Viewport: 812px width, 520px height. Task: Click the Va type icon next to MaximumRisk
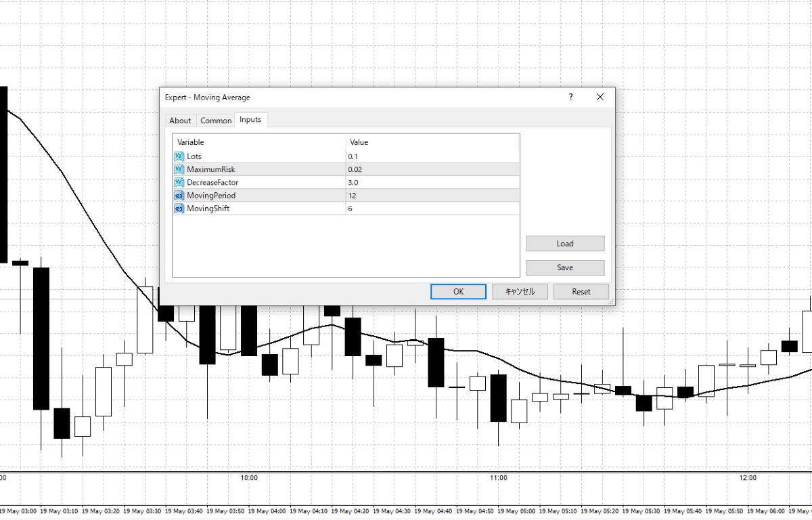click(x=179, y=169)
